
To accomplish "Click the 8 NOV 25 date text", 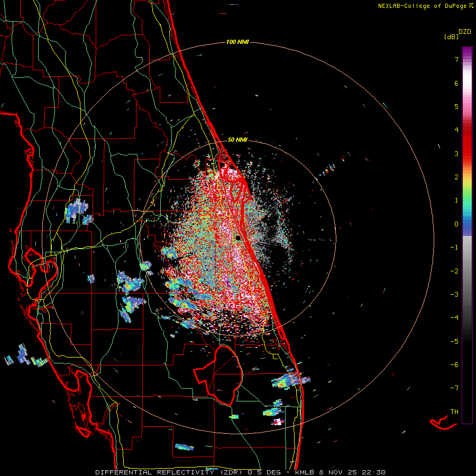I will point(339,472).
